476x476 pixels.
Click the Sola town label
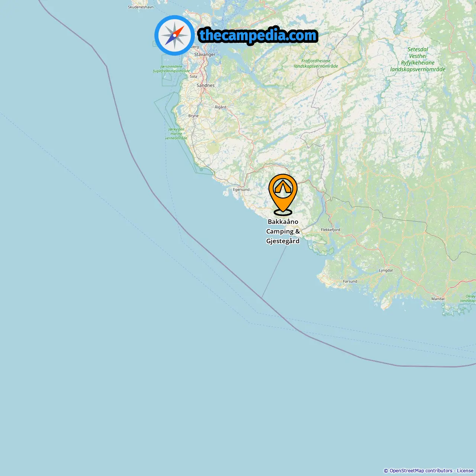(193, 77)
